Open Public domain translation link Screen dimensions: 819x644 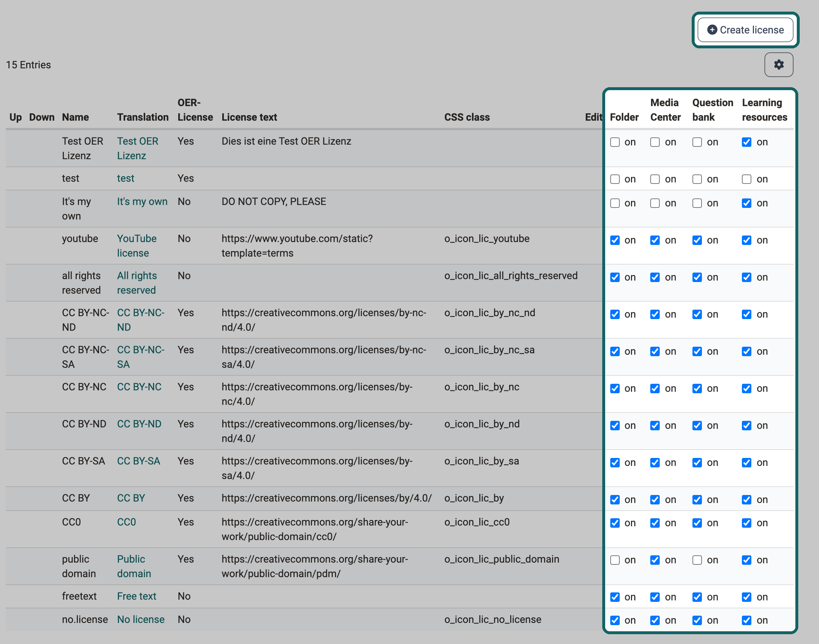coord(134,566)
